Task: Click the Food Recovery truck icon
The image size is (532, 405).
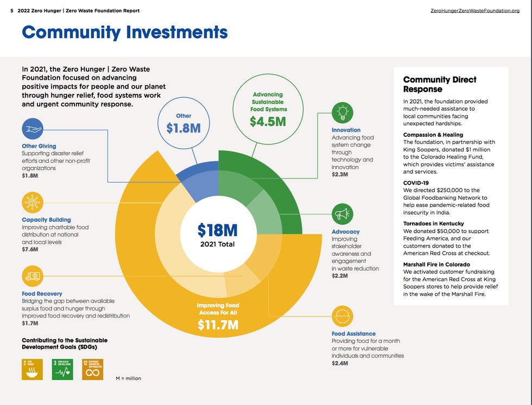Action: coord(32,276)
